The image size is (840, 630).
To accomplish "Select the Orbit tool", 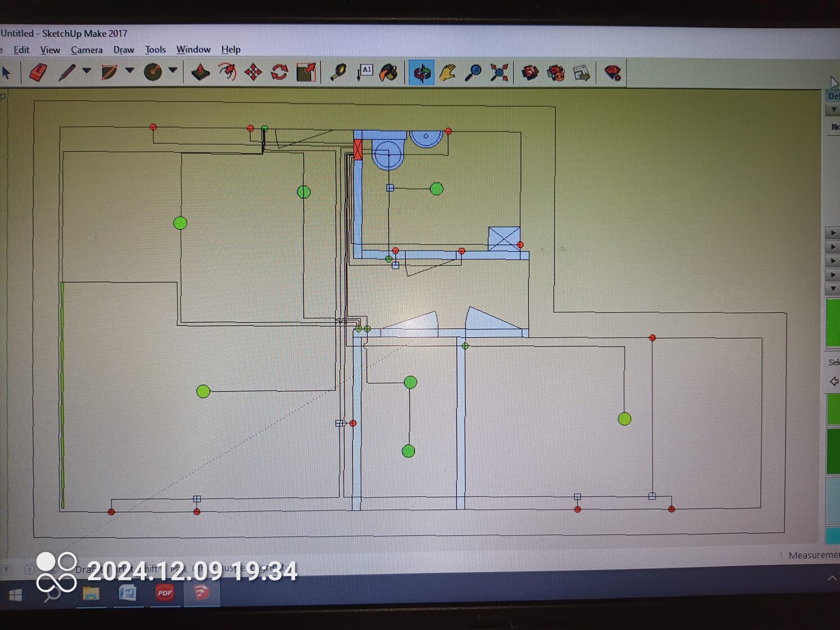I will [x=421, y=73].
